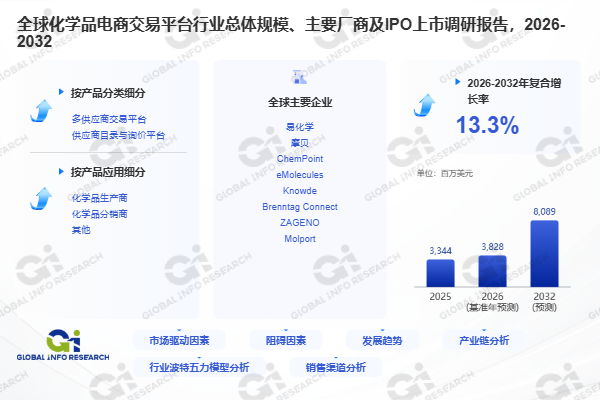
Task: Click the triangle bullet before 按产品应用细分
Action: click(x=61, y=171)
